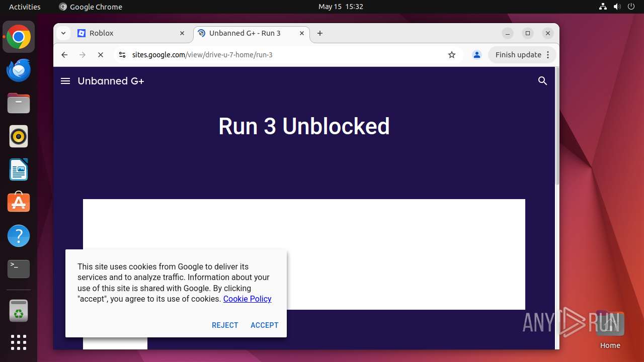644x362 pixels.
Task: Open the Cookie Policy link
Action: [x=248, y=299]
